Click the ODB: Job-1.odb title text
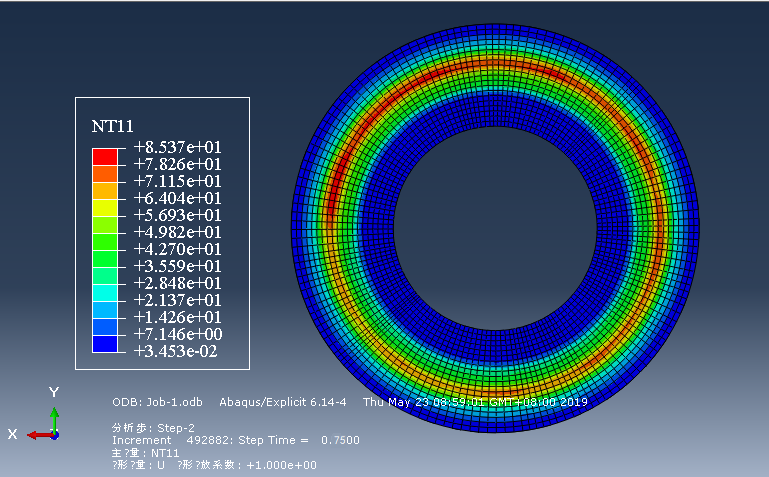 click(x=157, y=402)
